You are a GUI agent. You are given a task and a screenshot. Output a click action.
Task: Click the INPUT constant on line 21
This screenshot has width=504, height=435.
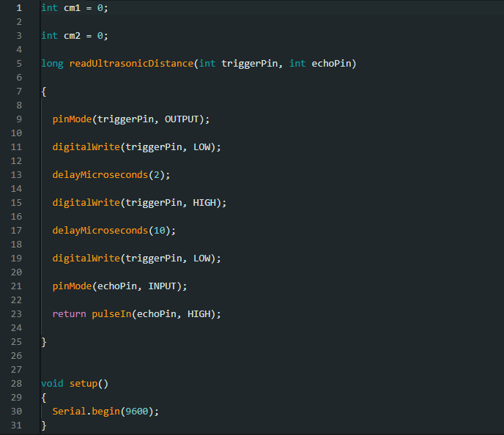pos(162,286)
